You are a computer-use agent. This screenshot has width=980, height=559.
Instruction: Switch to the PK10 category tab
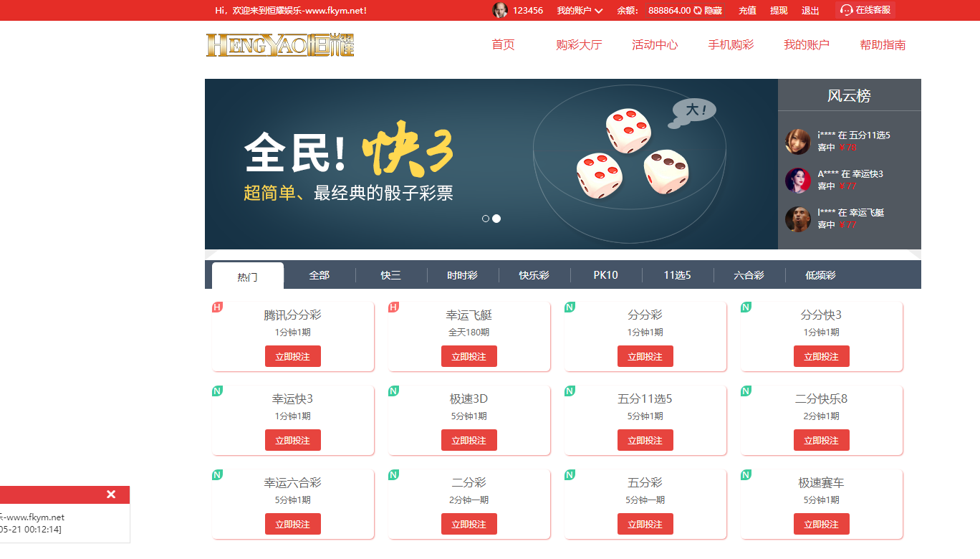click(x=606, y=274)
